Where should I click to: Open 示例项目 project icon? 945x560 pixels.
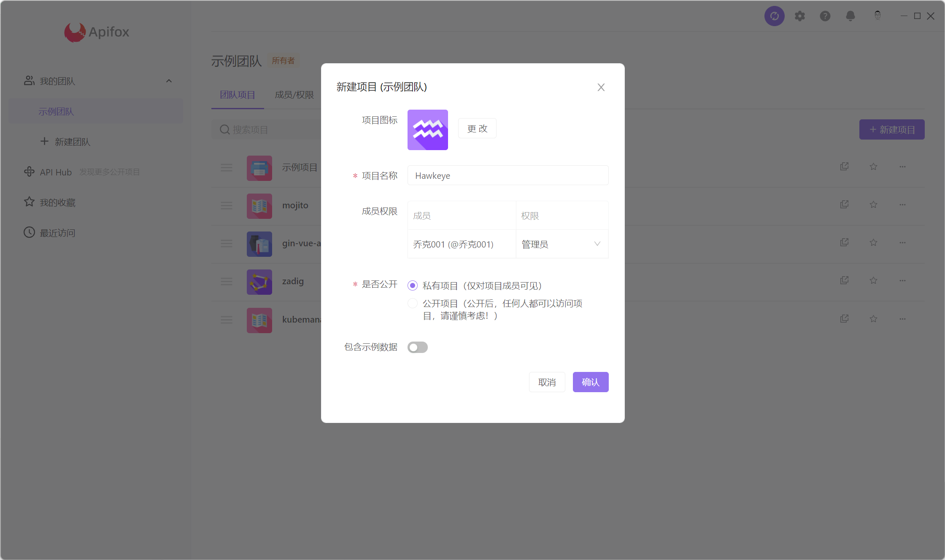pyautogui.click(x=259, y=168)
